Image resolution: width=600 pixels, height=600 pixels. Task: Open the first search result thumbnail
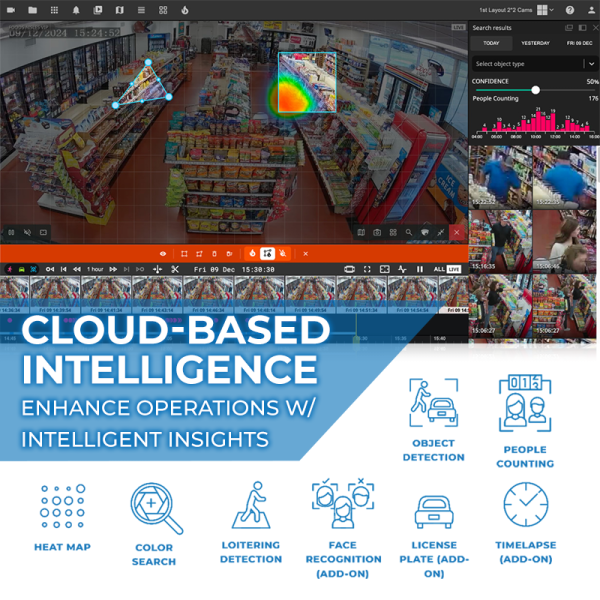click(x=500, y=177)
